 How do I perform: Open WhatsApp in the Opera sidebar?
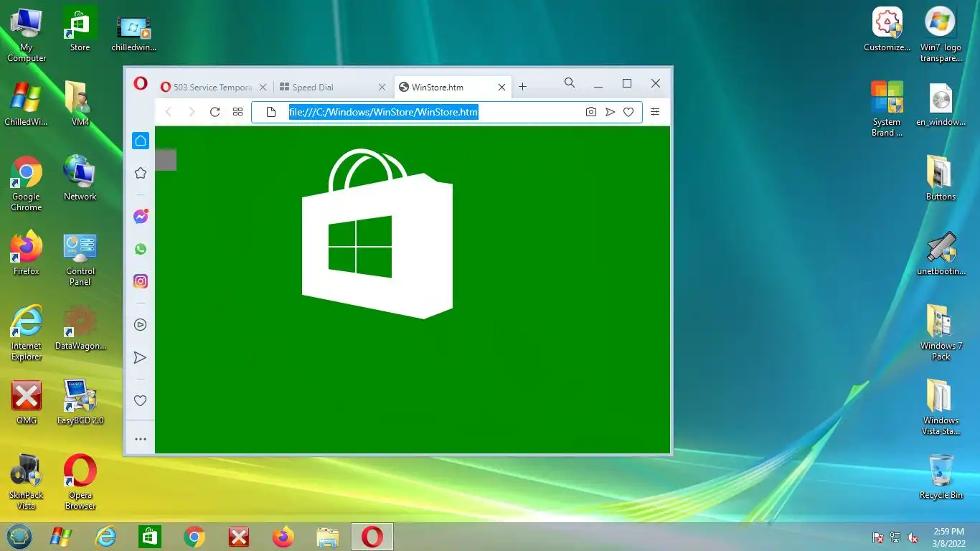click(x=141, y=249)
